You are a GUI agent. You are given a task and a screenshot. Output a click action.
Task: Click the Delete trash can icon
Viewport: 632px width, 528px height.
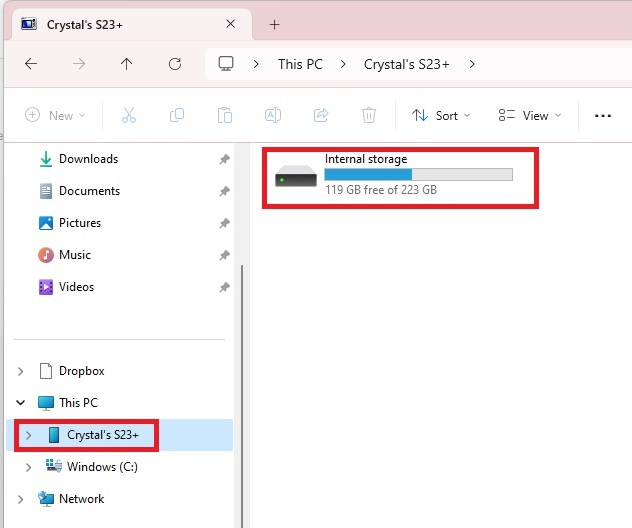coord(368,115)
